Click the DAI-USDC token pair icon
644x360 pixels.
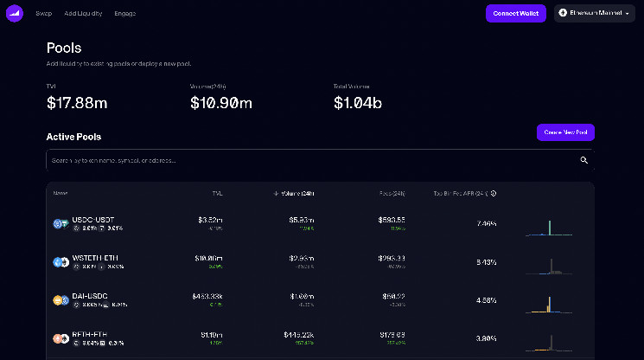[60, 300]
